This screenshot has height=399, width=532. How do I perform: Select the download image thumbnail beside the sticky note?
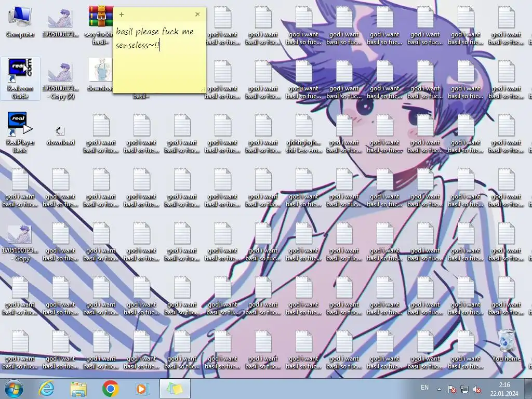pos(100,75)
